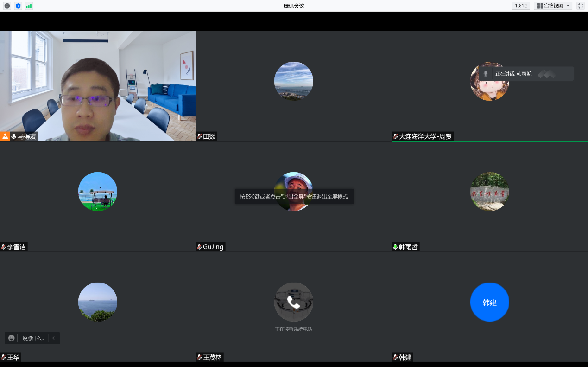This screenshot has width=588, height=367.
Task: Exit full screen using the top-right icon
Action: [580, 6]
